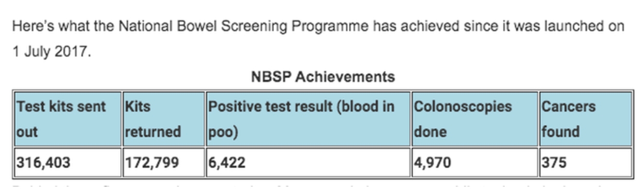Image resolution: width=644 pixels, height=192 pixels.
Task: Click the 4,970 value cell
Action: 474,163
